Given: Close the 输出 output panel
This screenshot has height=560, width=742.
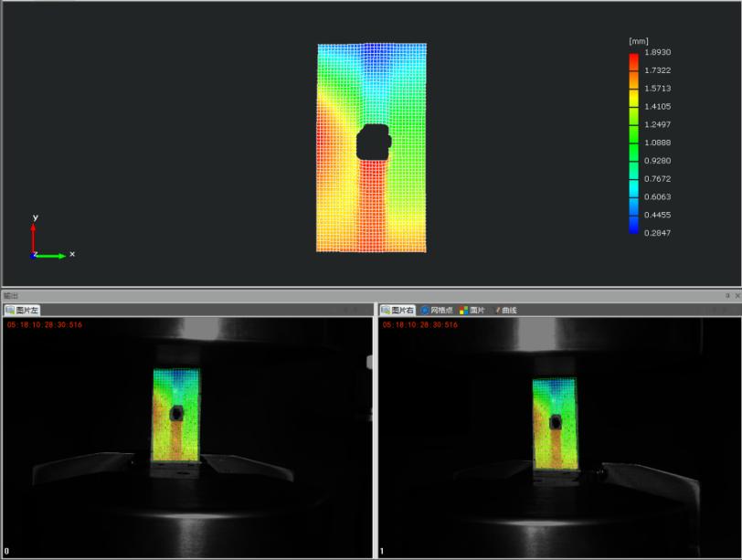Looking at the screenshot, I should click(x=737, y=296).
